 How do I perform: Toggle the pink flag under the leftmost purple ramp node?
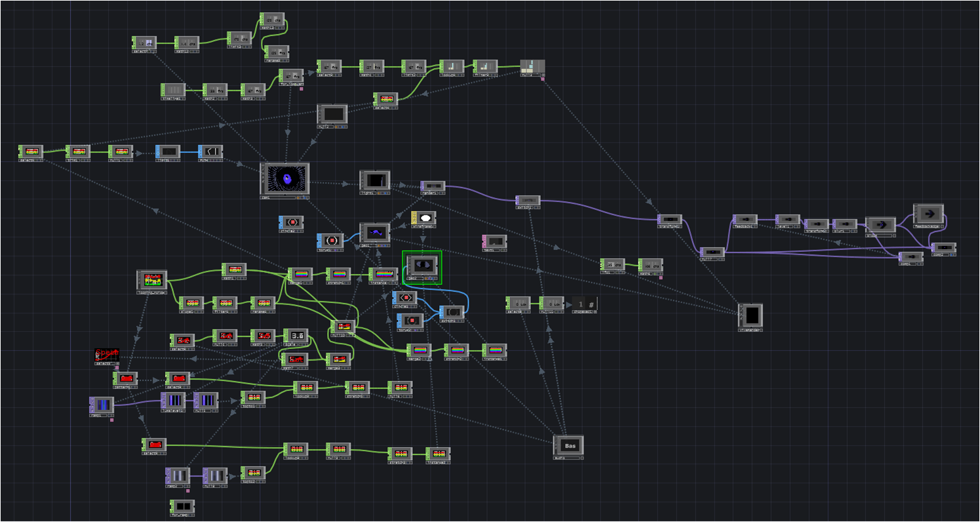(112, 420)
